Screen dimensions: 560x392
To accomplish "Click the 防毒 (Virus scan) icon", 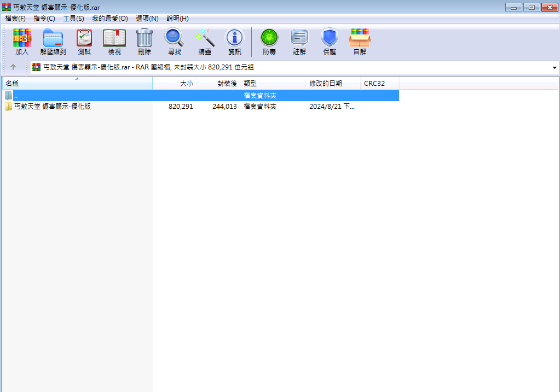I will [x=269, y=42].
